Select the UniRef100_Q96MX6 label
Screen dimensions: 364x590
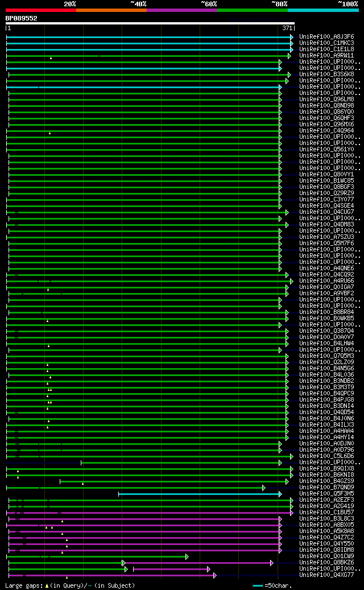[326, 125]
